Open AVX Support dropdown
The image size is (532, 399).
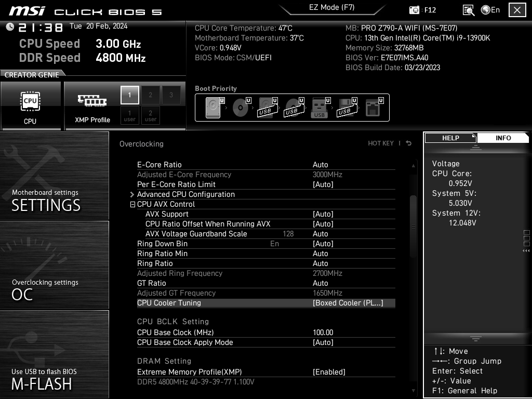323,214
